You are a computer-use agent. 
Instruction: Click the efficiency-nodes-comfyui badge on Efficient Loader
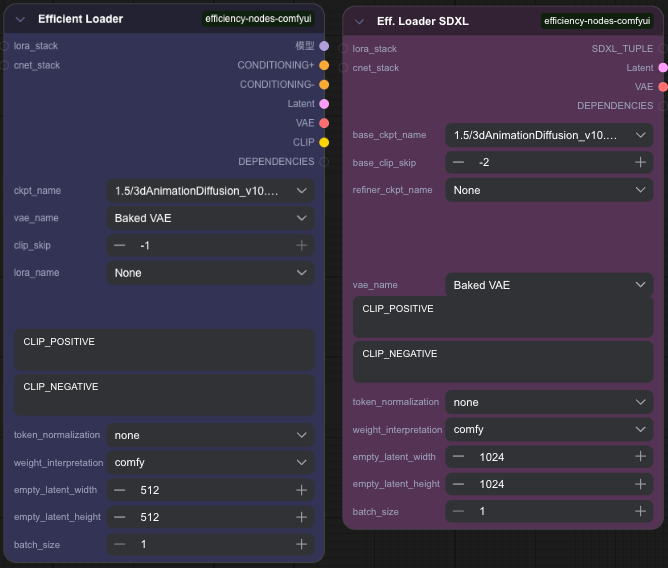click(259, 19)
